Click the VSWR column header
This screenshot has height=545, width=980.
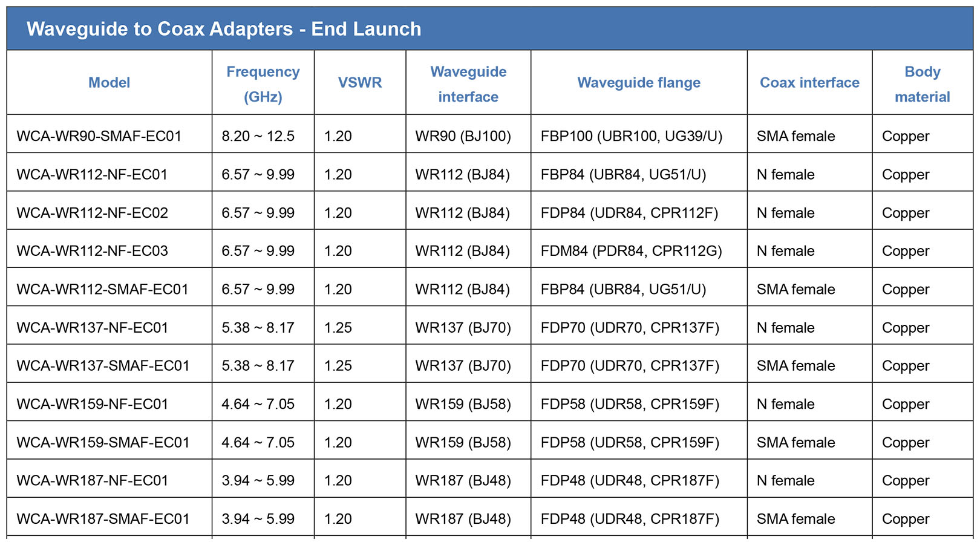click(x=360, y=83)
